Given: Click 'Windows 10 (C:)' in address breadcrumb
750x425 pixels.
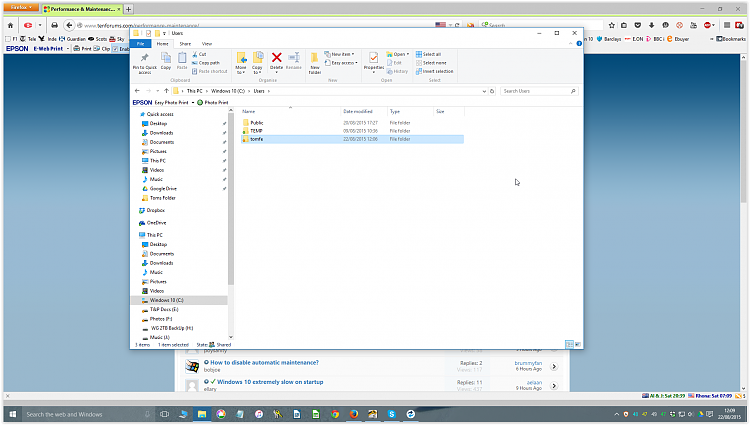Looking at the screenshot, I should tap(228, 91).
